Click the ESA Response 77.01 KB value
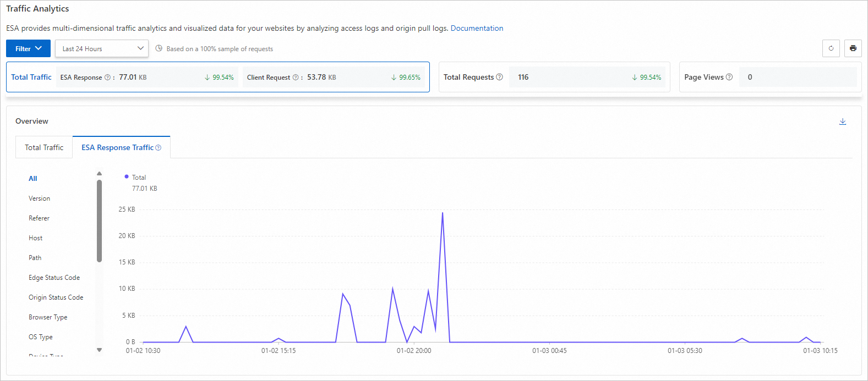 (133, 78)
